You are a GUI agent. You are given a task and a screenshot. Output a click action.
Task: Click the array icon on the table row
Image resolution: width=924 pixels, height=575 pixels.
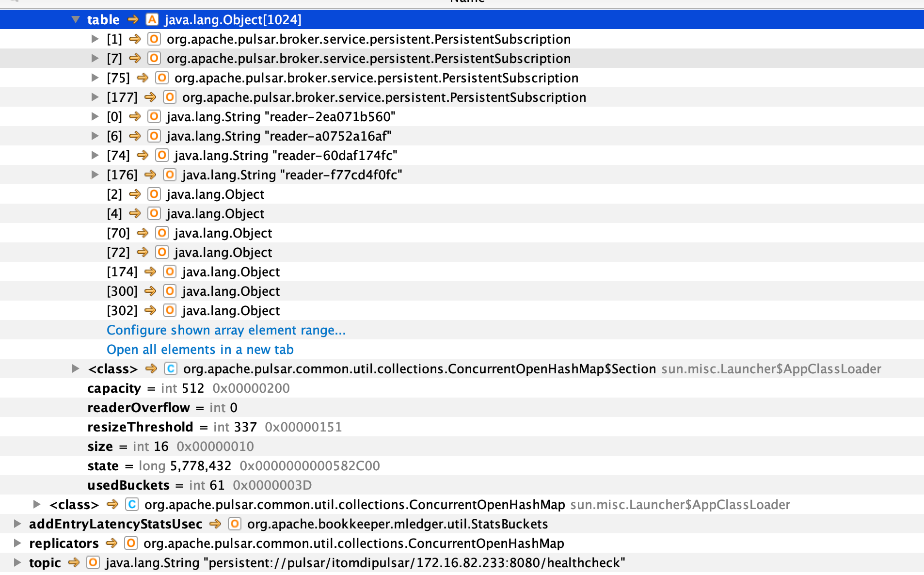152,20
